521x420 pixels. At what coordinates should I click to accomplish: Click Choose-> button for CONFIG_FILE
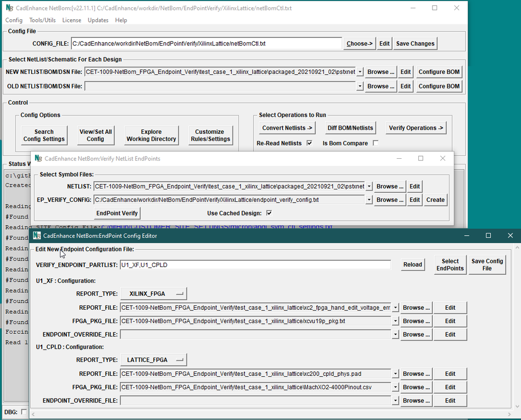(x=359, y=44)
